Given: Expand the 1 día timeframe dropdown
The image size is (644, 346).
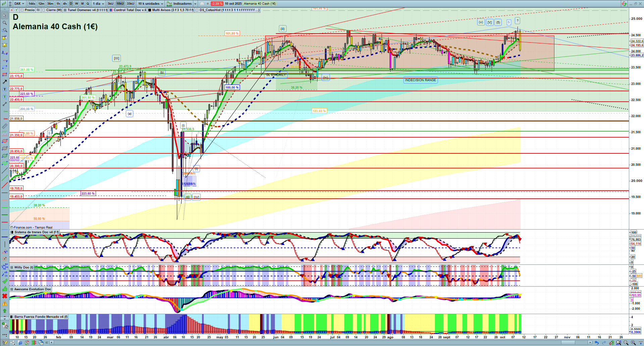Looking at the screenshot, I should pos(98,4).
